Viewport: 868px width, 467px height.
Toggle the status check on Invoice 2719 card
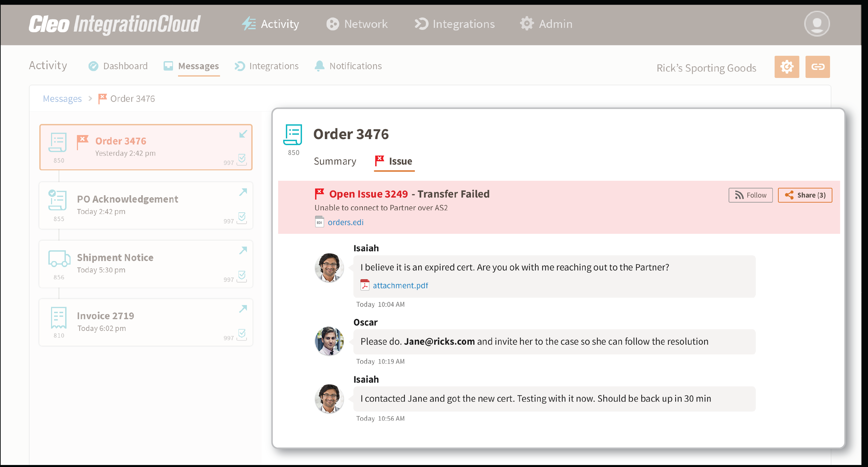(x=241, y=334)
